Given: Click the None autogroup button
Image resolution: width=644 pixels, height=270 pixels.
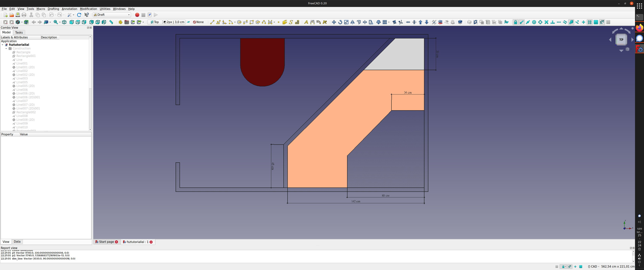Looking at the screenshot, I should pos(198,22).
